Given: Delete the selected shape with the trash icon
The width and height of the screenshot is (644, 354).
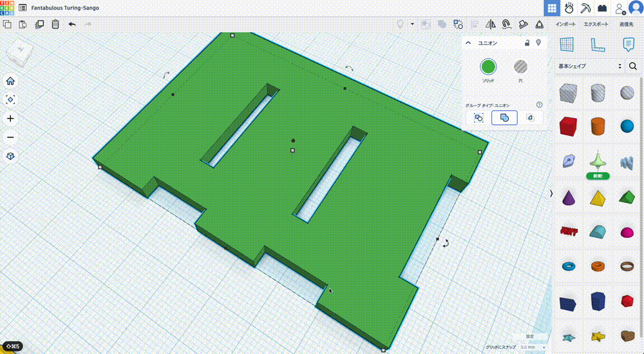Looking at the screenshot, I should (x=55, y=25).
